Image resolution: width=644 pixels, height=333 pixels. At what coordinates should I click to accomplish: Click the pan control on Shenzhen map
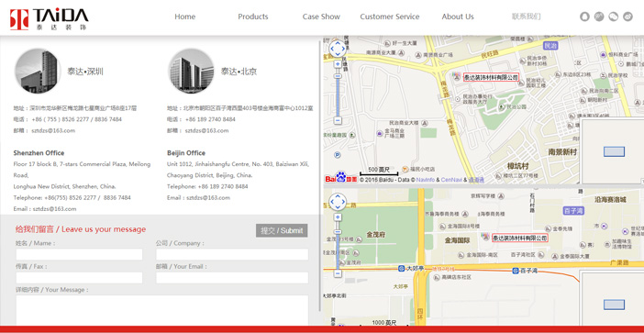(x=338, y=49)
